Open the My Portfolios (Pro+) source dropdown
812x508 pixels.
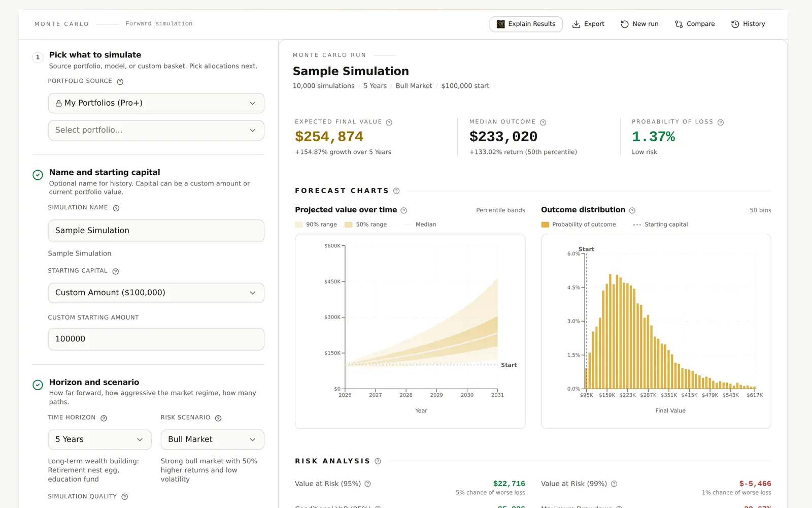(156, 103)
